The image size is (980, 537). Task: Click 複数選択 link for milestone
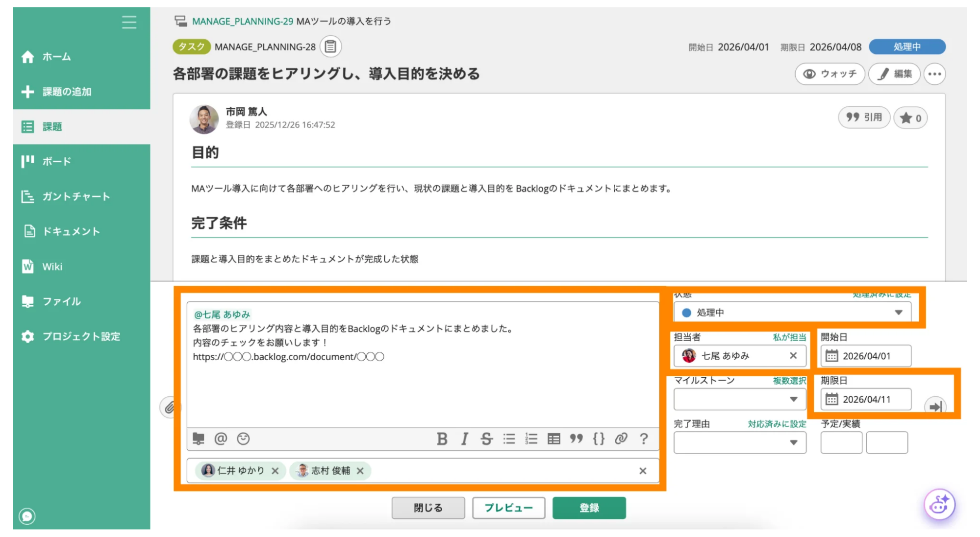pyautogui.click(x=789, y=381)
